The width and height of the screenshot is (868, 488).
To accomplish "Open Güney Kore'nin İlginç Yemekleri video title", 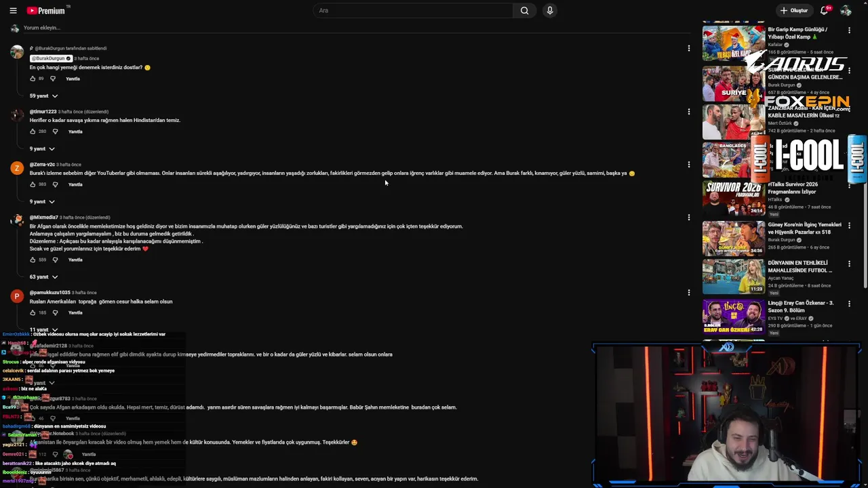I will tap(804, 228).
